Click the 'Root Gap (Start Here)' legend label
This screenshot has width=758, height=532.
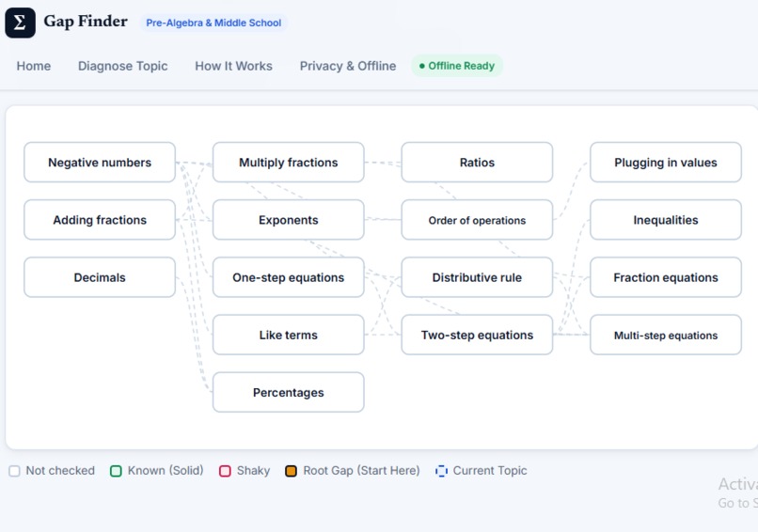click(x=361, y=471)
